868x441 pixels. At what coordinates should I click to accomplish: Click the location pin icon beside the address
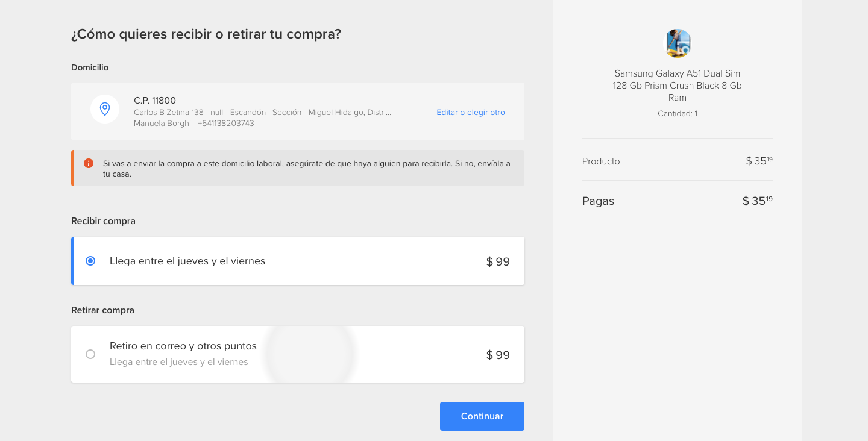[105, 109]
